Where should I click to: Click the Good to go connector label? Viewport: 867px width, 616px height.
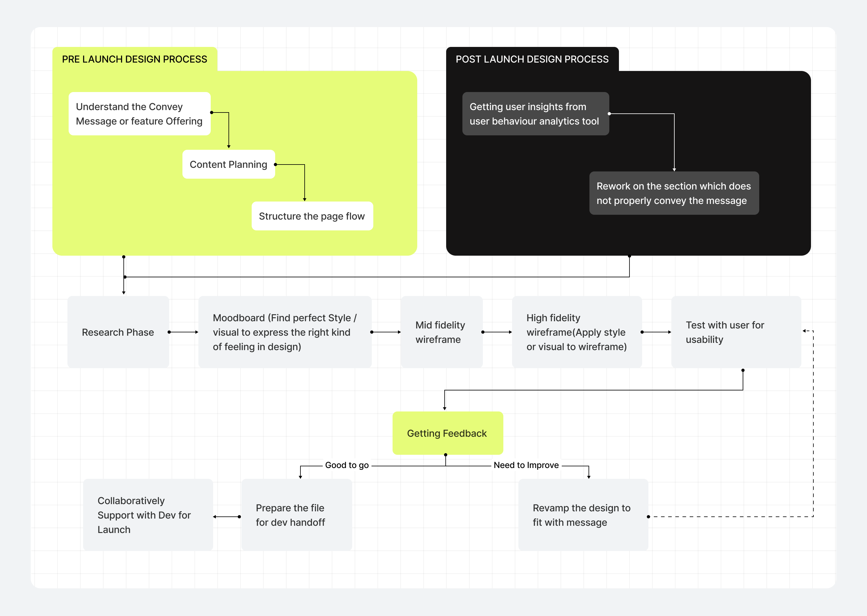(x=346, y=465)
